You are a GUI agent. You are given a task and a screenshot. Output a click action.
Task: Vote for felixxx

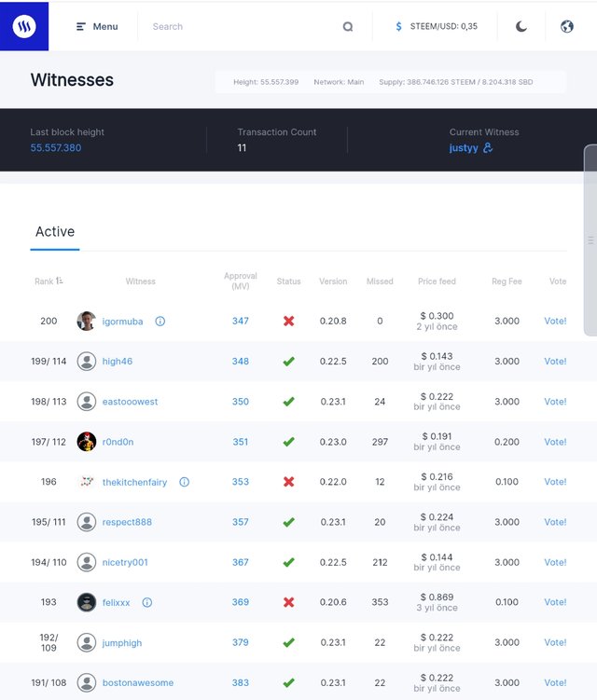pyautogui.click(x=555, y=602)
